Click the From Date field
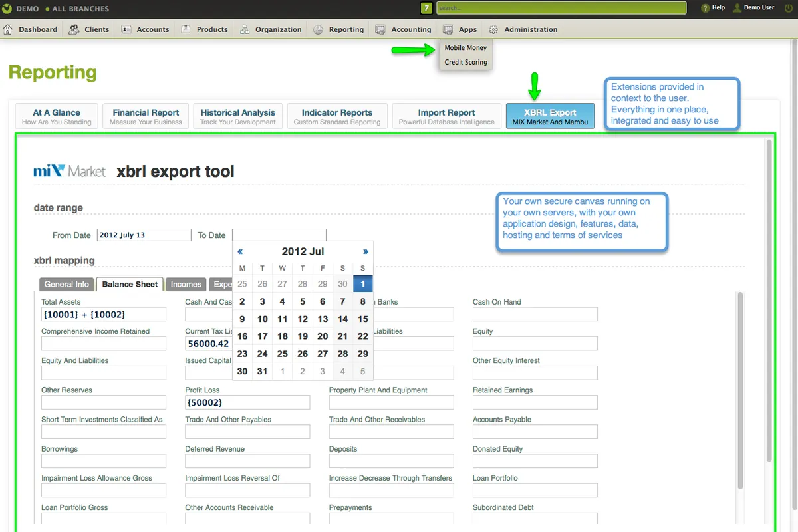 [x=144, y=235]
